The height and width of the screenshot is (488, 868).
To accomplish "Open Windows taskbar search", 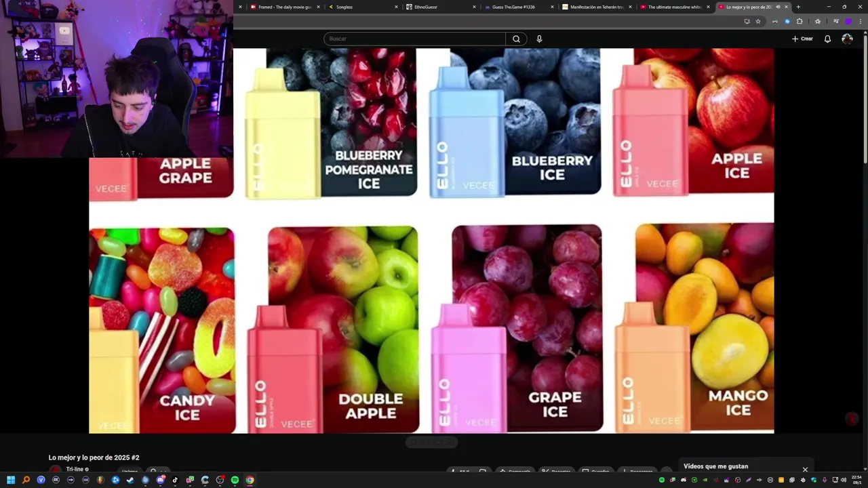I will click(x=26, y=480).
